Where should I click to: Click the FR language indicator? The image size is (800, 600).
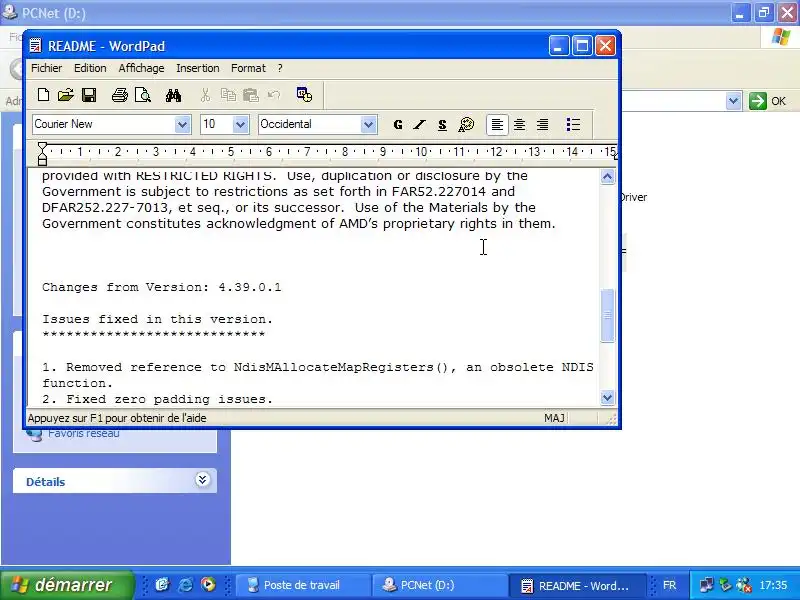[x=669, y=585]
